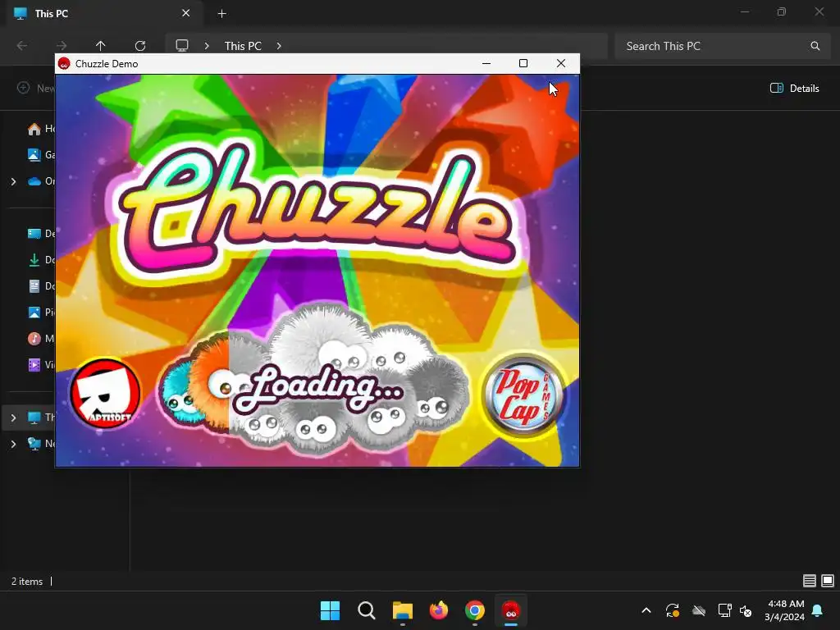The height and width of the screenshot is (630, 840).
Task: Open Downloads folder in sidebar
Action: click(41, 260)
